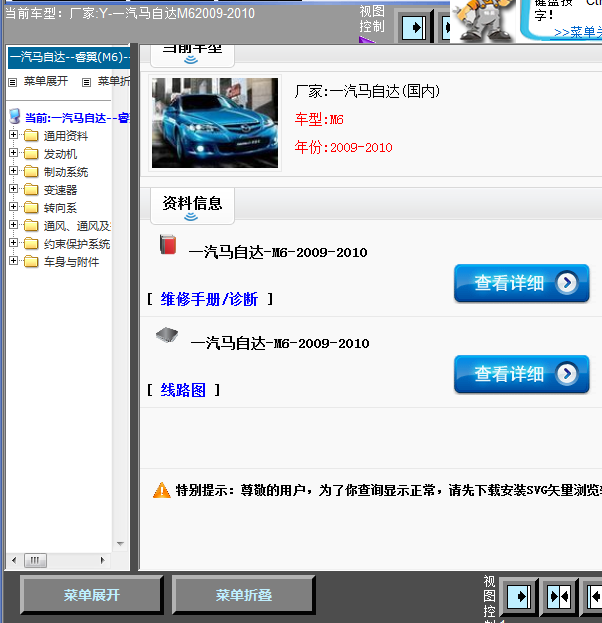Click the 车身与附件 folder icon
Screen dimensions: 602x623
coord(31,261)
